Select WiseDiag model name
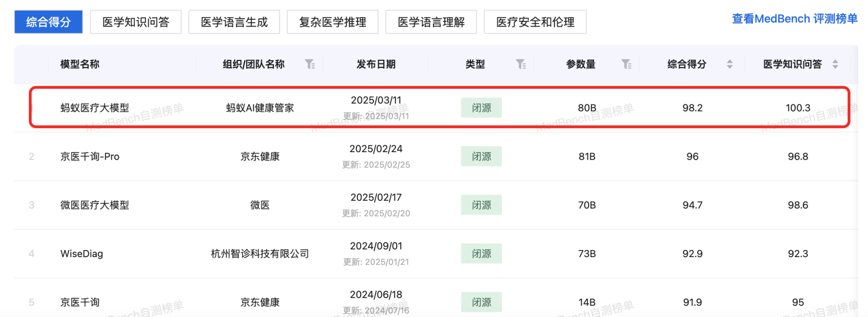Image resolution: width=868 pixels, height=317 pixels. [82, 254]
